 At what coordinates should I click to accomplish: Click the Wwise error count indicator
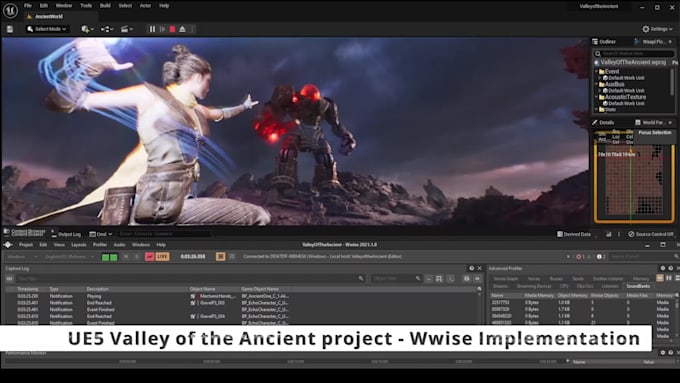(x=581, y=257)
